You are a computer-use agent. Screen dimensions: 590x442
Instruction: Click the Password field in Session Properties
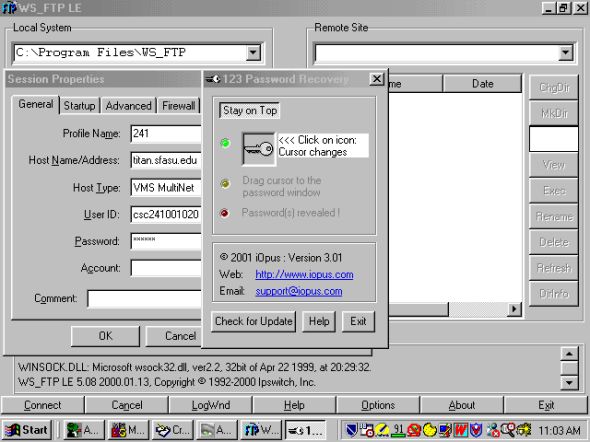click(x=166, y=241)
